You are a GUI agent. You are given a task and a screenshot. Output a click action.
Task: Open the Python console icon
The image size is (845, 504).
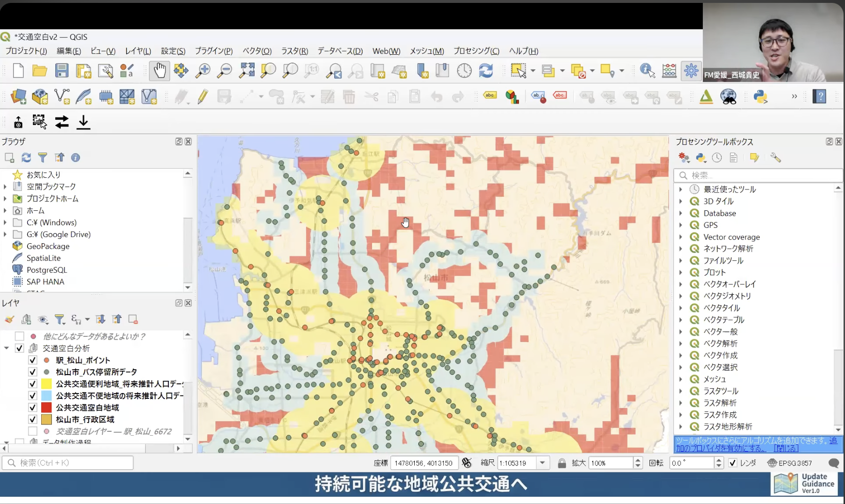tap(760, 97)
